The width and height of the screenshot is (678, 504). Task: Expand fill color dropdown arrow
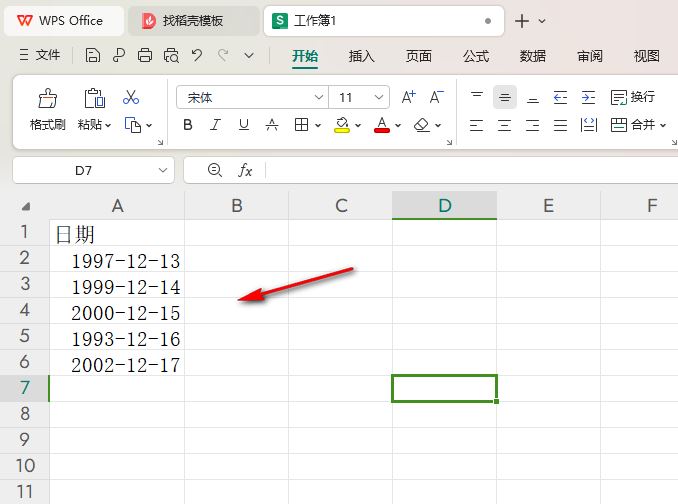tap(358, 125)
